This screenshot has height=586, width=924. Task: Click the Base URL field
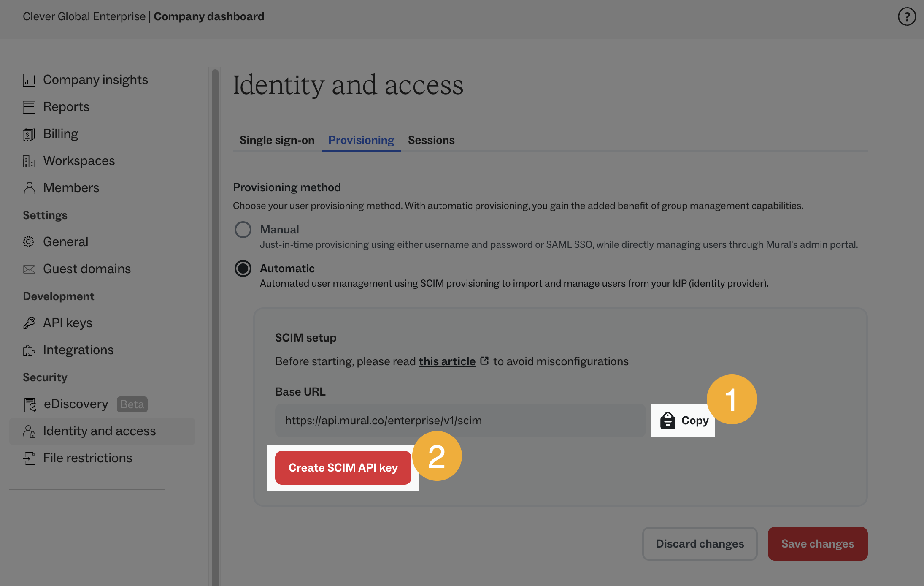460,421
